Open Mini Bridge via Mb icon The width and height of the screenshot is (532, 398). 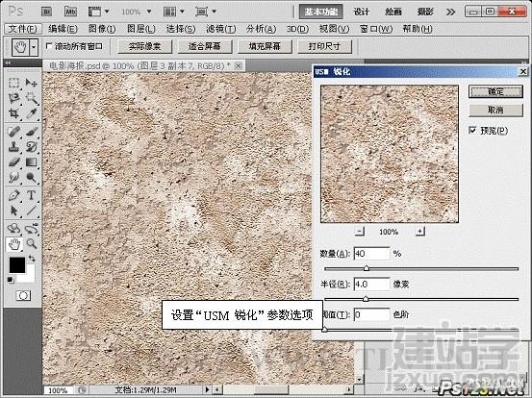click(x=70, y=12)
